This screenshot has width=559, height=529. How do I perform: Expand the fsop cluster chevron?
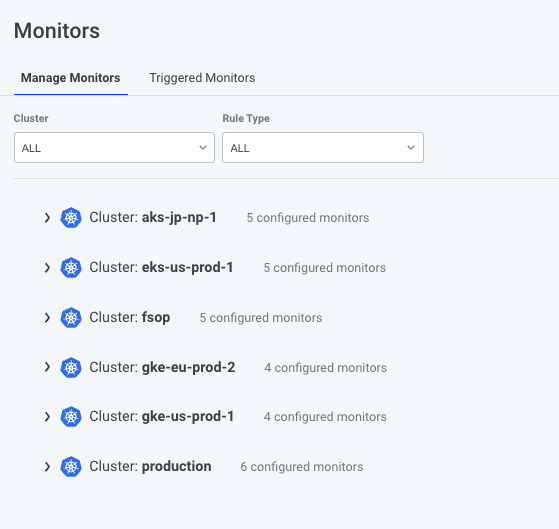pyautogui.click(x=47, y=317)
